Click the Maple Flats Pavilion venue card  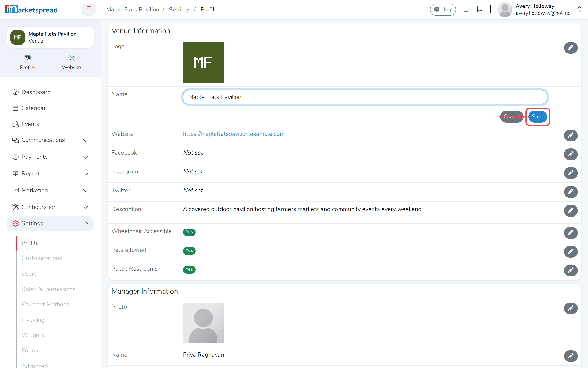[x=50, y=37]
